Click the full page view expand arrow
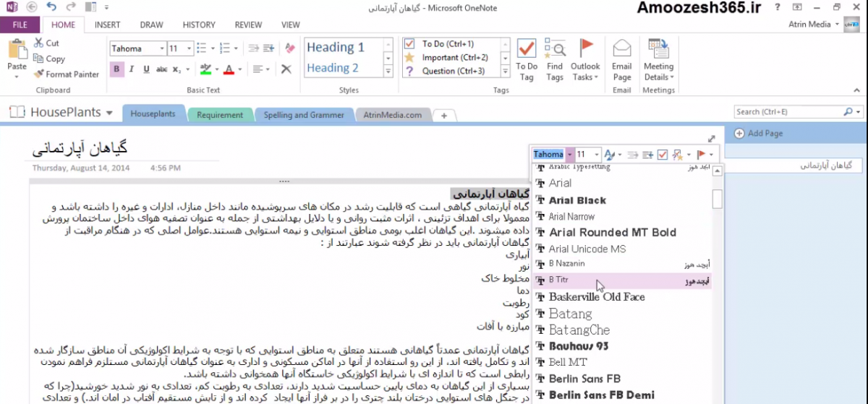The image size is (868, 404). click(x=711, y=139)
